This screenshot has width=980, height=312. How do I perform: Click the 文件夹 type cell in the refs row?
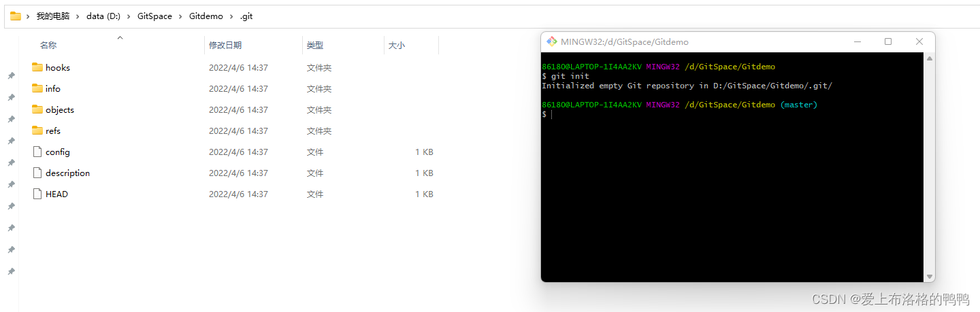319,131
